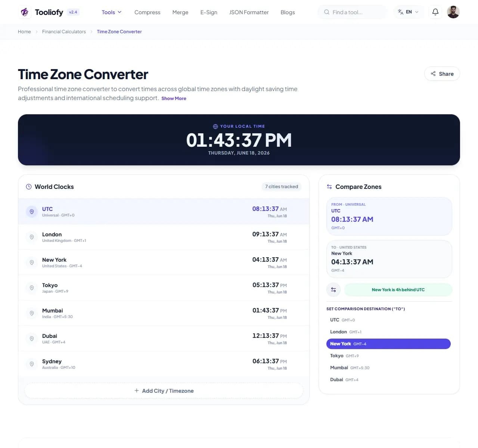Click the location pin beside New York row
The width and height of the screenshot is (478, 448).
tap(32, 262)
